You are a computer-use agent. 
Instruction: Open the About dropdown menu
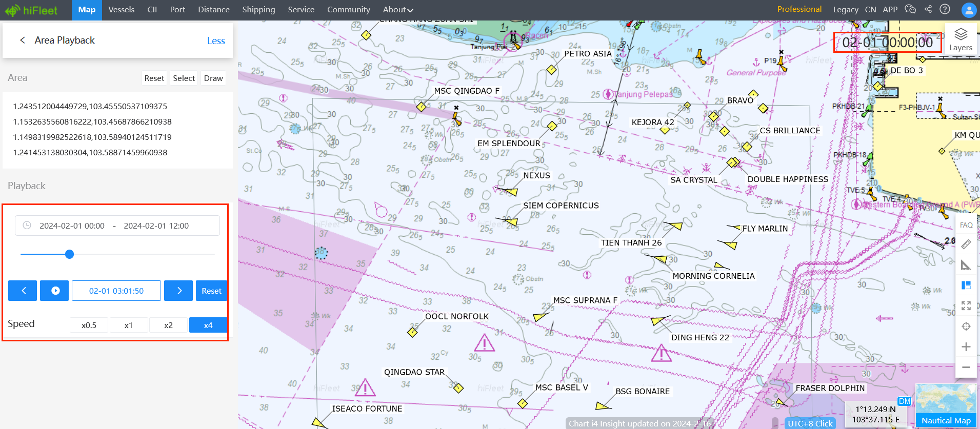[x=398, y=10]
